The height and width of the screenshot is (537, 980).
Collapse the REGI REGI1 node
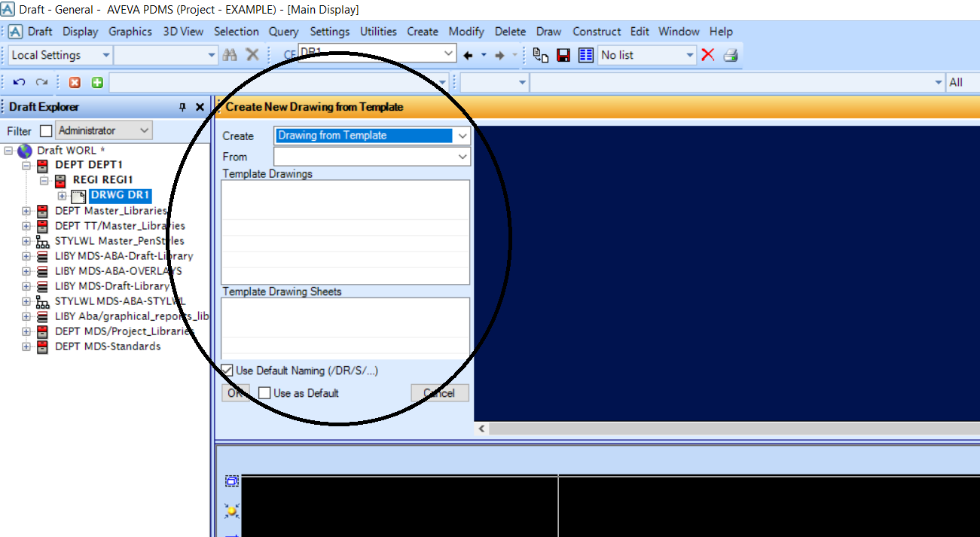click(44, 181)
